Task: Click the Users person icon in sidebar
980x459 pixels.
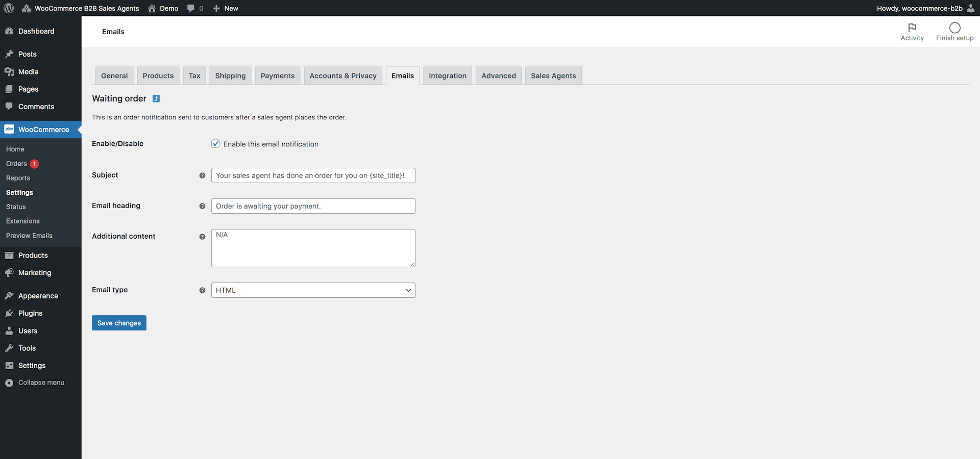Action: point(9,331)
